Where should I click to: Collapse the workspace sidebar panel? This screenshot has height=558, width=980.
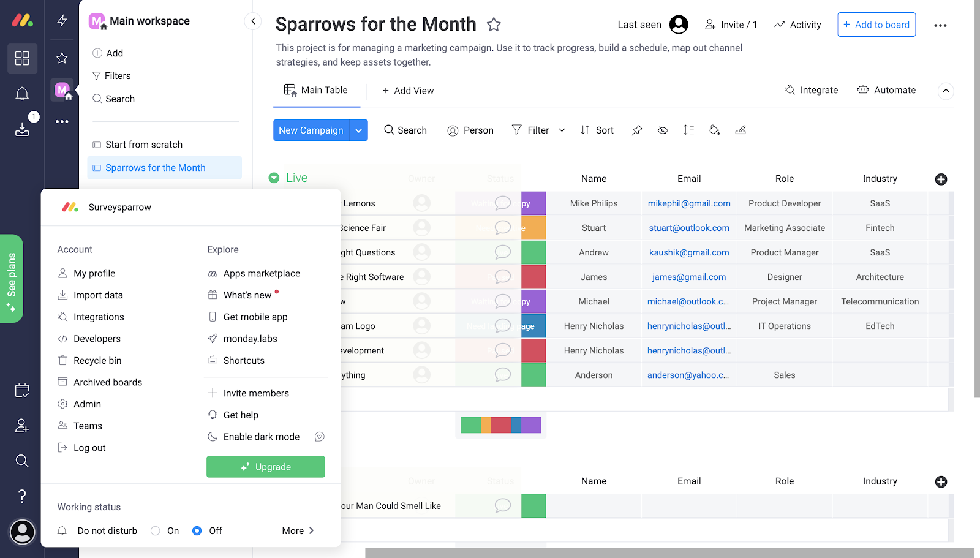[253, 21]
